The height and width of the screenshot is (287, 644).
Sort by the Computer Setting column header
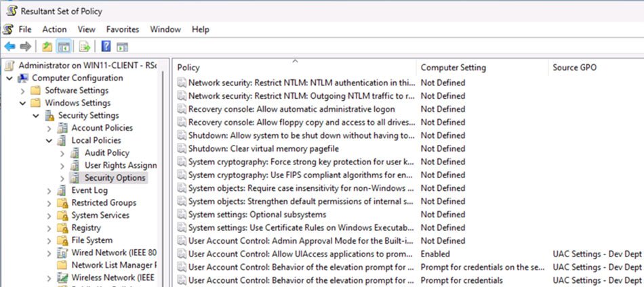(x=453, y=68)
